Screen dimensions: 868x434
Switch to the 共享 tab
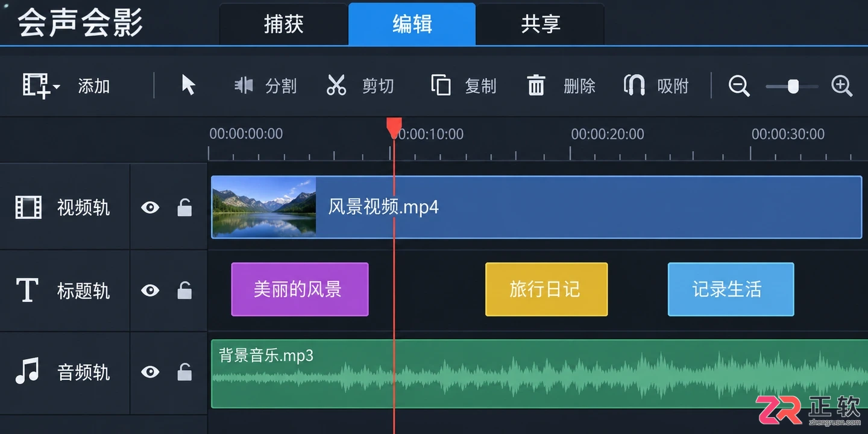(x=541, y=24)
